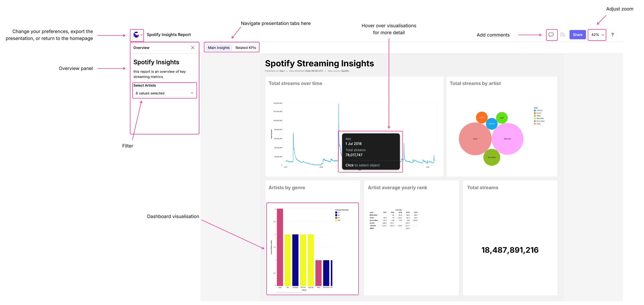
Task: Click the add comments speech bubble icon
Action: click(551, 35)
